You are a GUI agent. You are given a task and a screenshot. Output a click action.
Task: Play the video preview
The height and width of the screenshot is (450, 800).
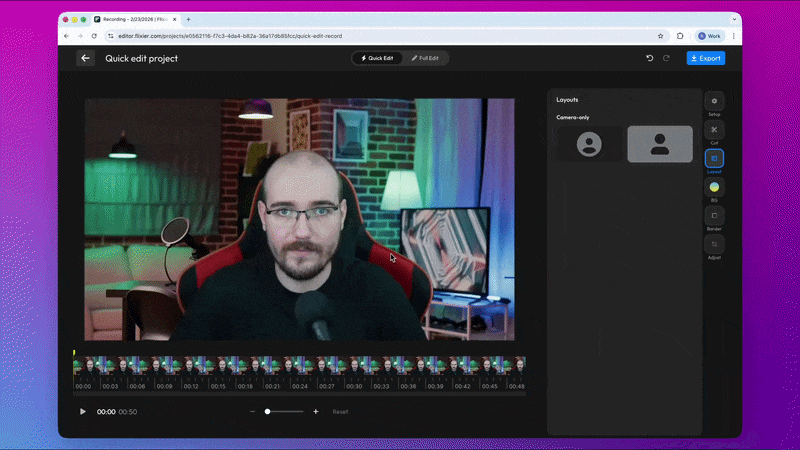pos(83,411)
